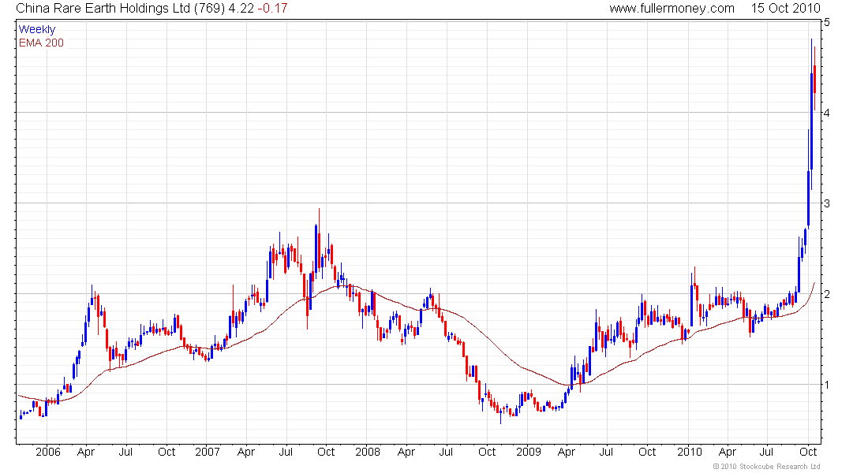Click the '2008' x-axis label

368,452
